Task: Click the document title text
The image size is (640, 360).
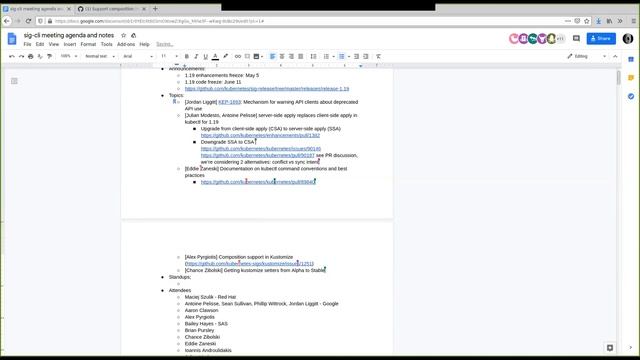Action: point(69,36)
